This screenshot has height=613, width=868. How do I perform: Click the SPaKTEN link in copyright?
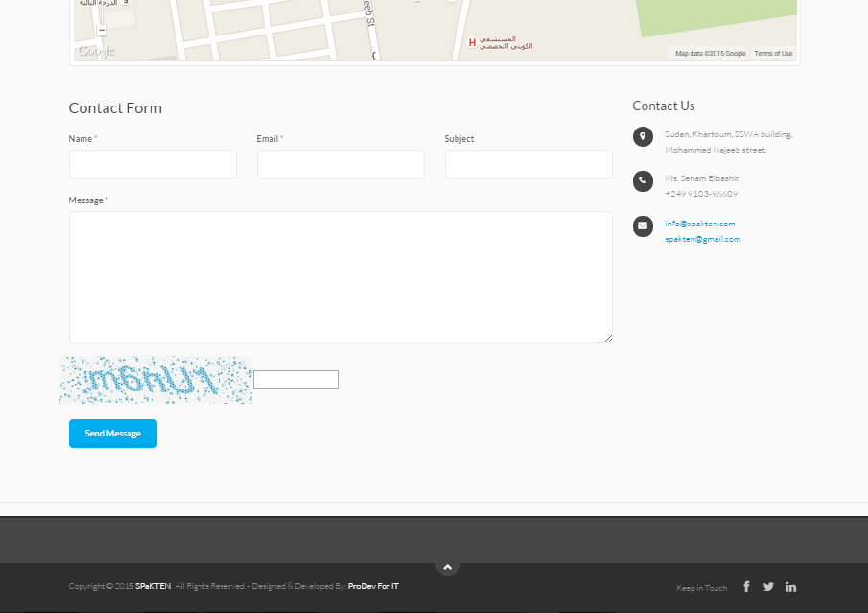(x=152, y=586)
